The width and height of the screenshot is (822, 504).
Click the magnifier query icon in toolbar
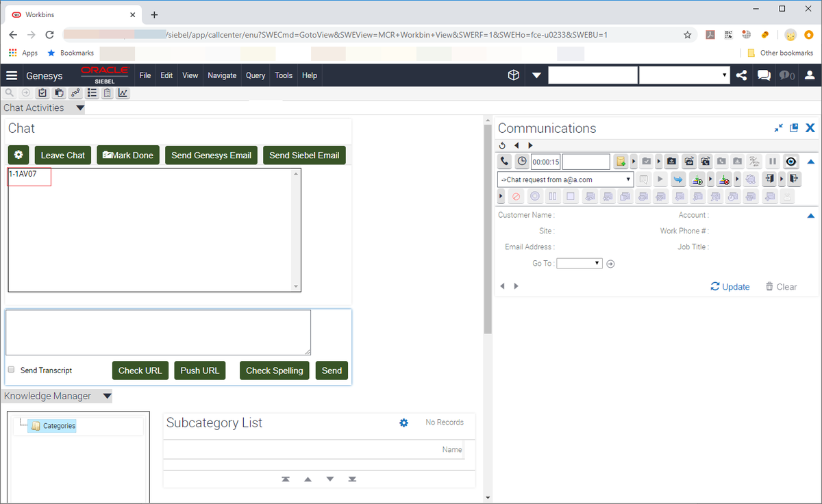click(x=10, y=93)
